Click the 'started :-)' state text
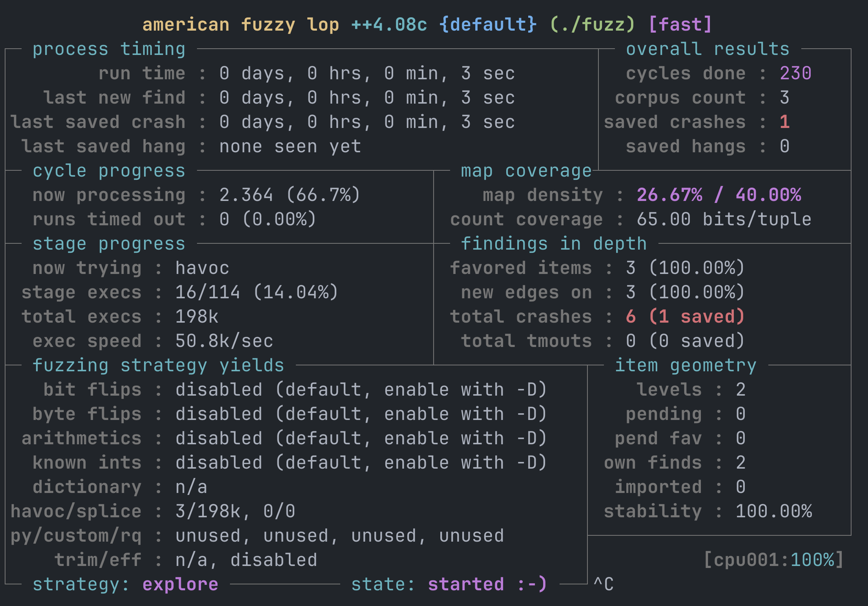This screenshot has height=606, width=868. coord(487,585)
